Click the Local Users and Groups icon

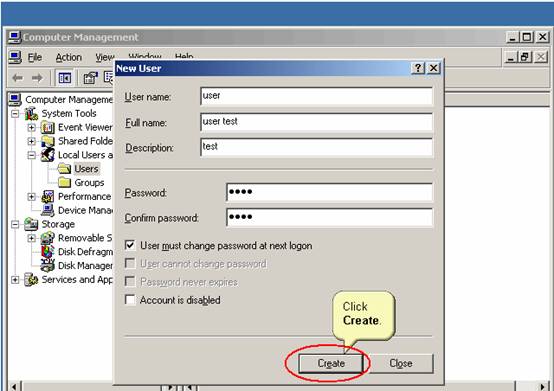click(47, 155)
